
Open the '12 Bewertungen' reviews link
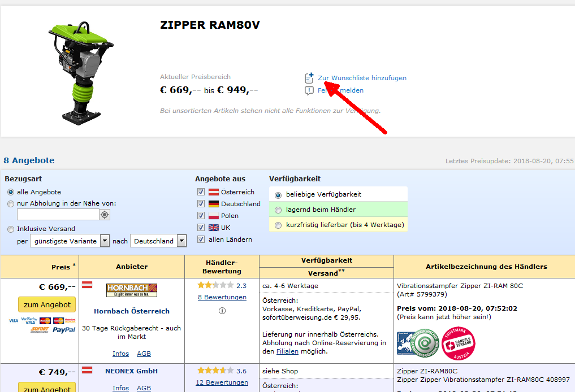click(x=222, y=382)
